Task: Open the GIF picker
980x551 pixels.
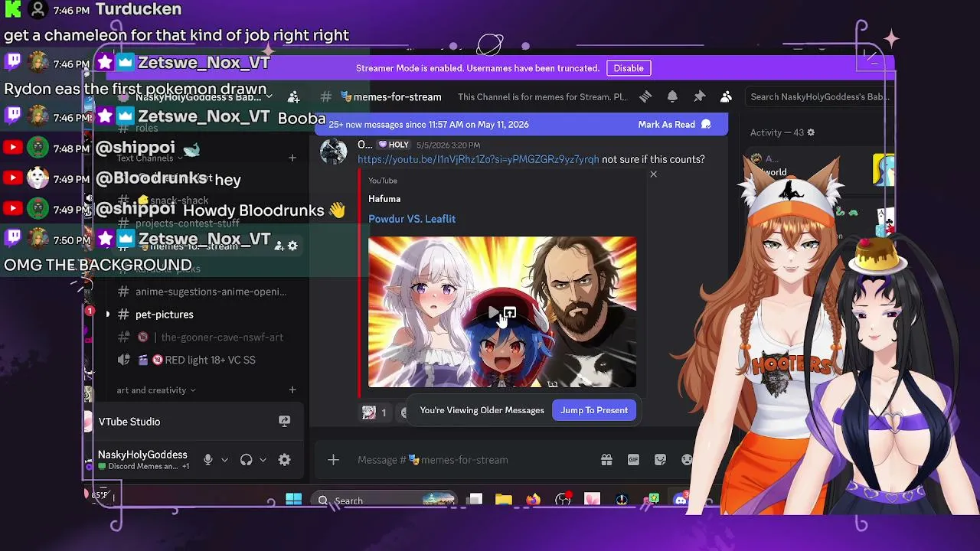Action: (x=633, y=460)
